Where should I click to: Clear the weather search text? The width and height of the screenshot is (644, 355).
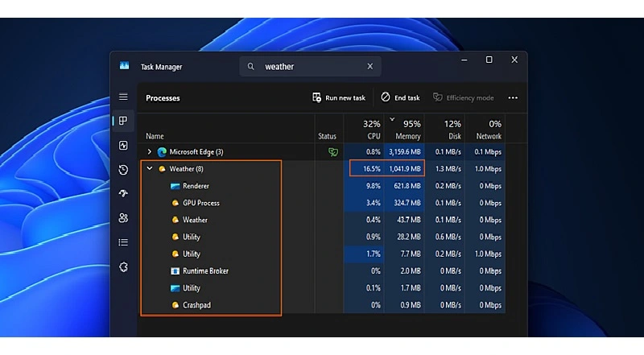(370, 66)
